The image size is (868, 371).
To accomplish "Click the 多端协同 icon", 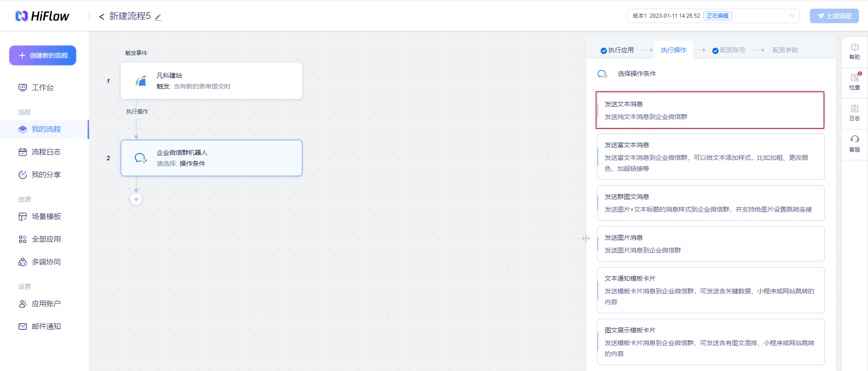I will click(23, 262).
